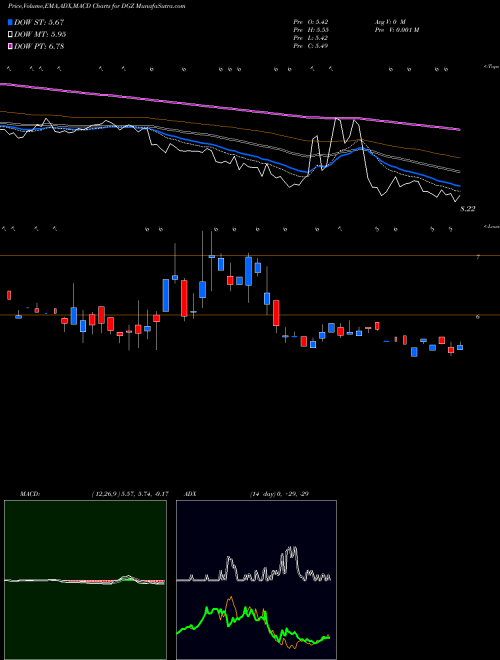
Task: Click the 'Avg V: 0 M' volume text
Action: (x=390, y=22)
